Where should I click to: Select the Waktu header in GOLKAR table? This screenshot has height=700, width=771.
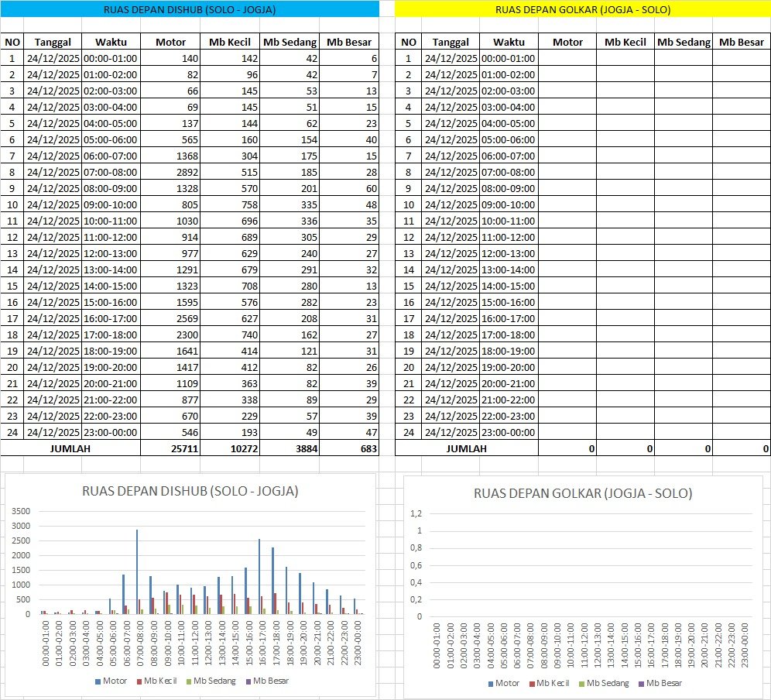[x=508, y=42]
